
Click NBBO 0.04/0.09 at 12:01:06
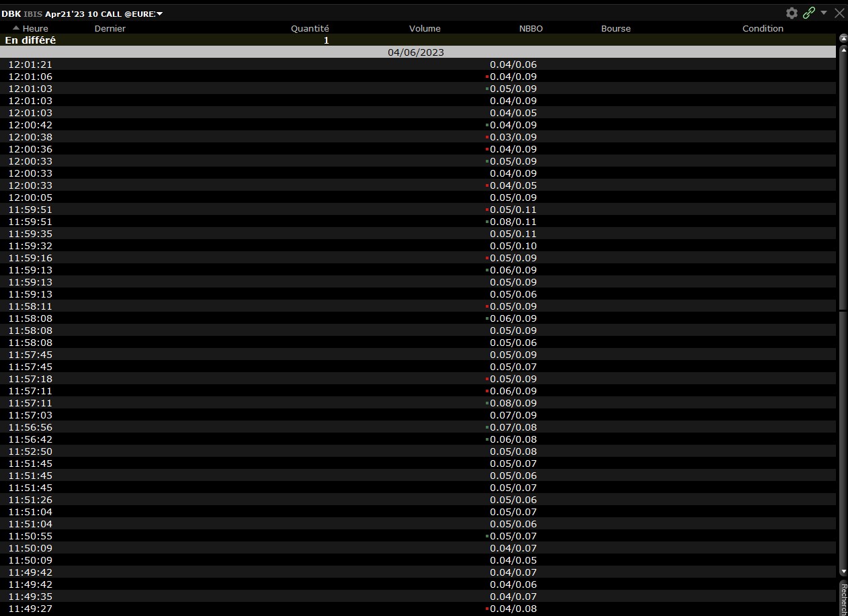click(x=513, y=77)
